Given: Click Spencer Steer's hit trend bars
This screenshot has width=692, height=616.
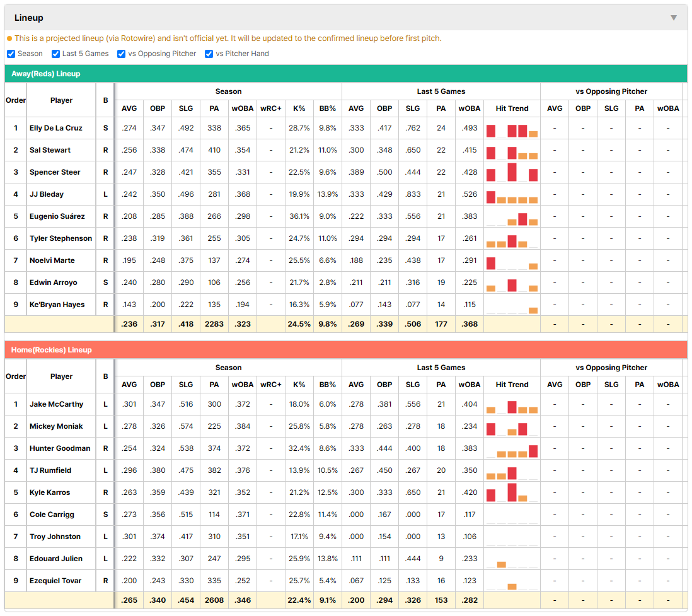Looking at the screenshot, I should click(512, 172).
